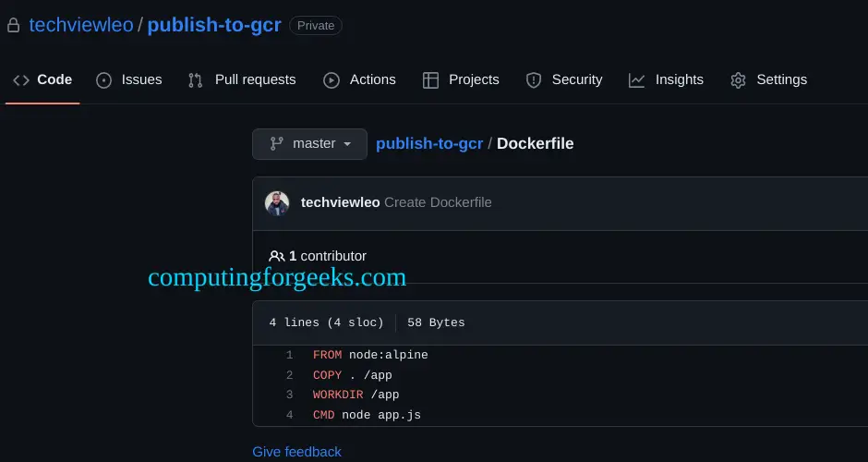Click the 4 lines (4 sloc) info

click(x=326, y=322)
